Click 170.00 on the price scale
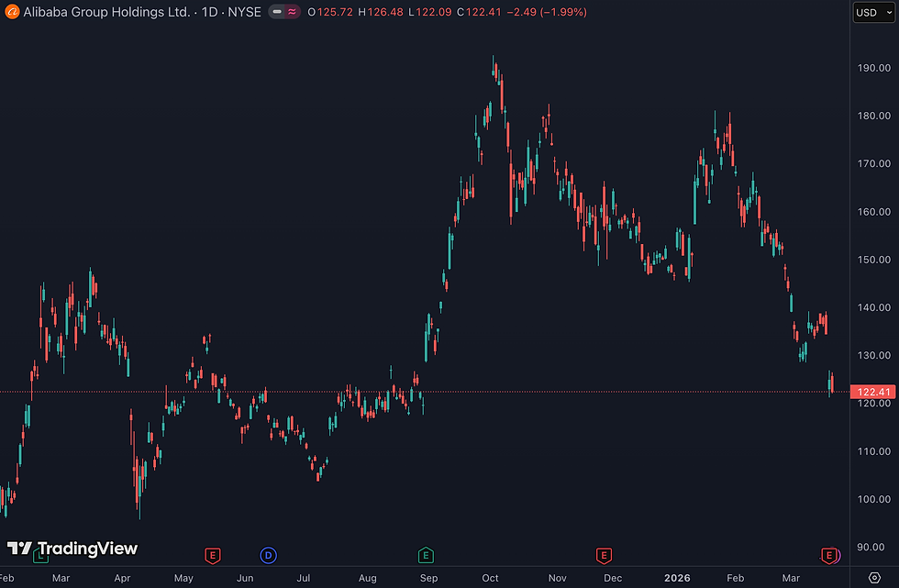Viewport: 899px width, 588px height. [x=873, y=164]
